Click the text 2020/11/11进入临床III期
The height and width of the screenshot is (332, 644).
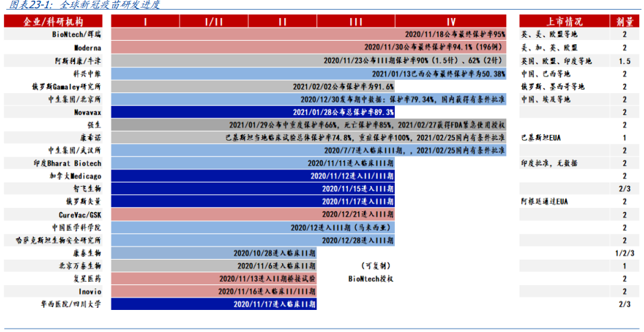tap(351, 163)
